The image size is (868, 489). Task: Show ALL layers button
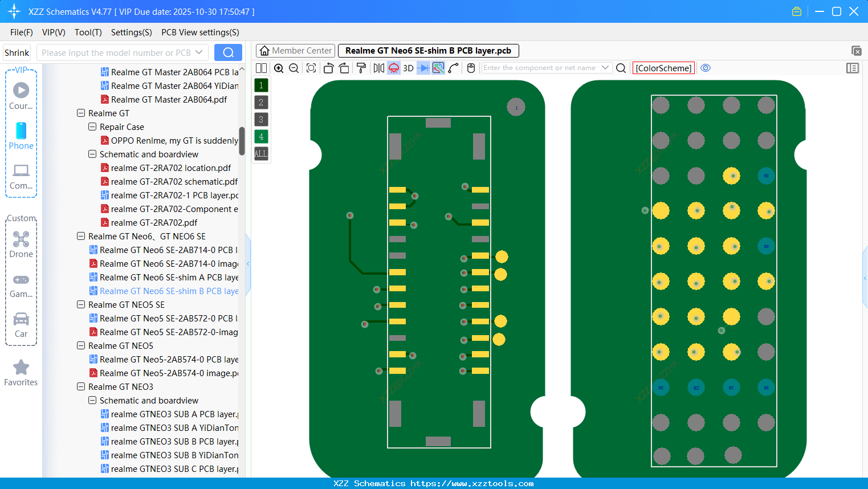(261, 154)
